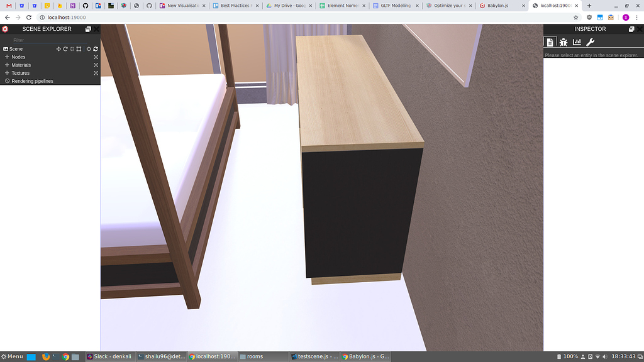Open the Debug pane via bug icon
The width and height of the screenshot is (644, 362).
point(564,42)
